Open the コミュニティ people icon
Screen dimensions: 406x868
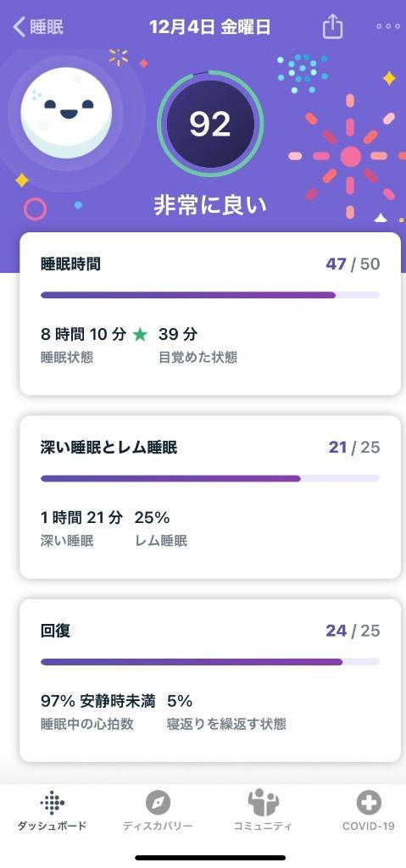[263, 802]
